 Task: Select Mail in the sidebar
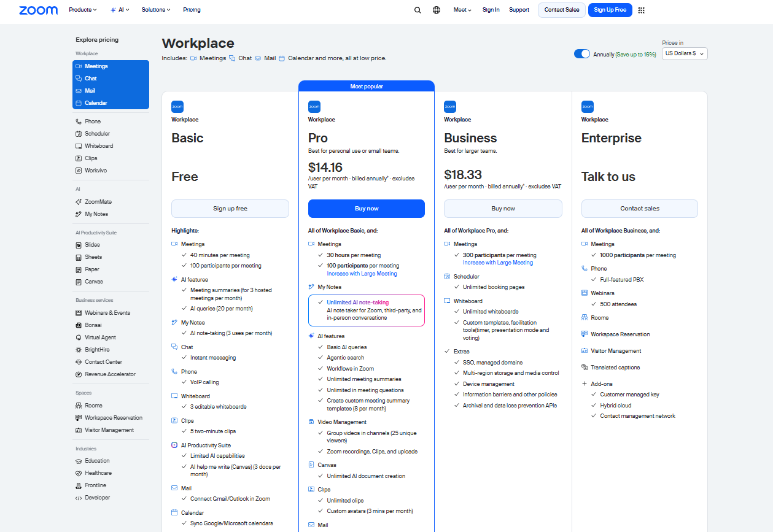(111, 91)
